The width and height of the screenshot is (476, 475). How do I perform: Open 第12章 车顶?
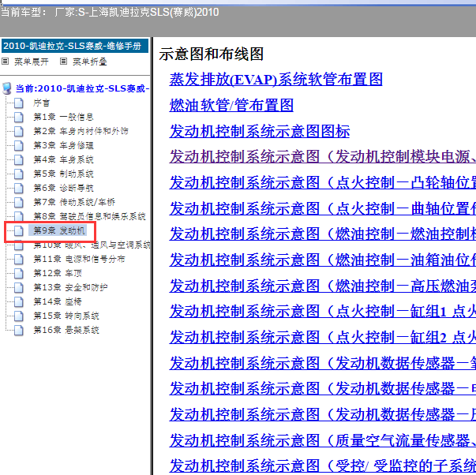coord(58,274)
